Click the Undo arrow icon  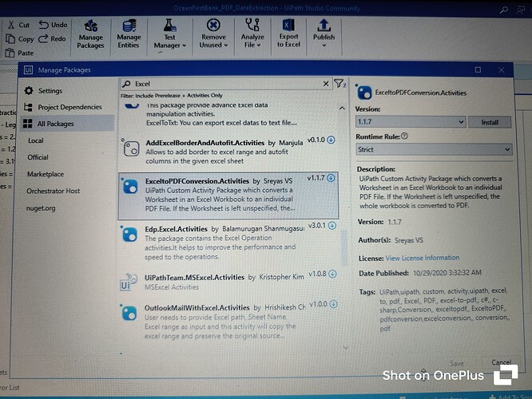[44, 25]
